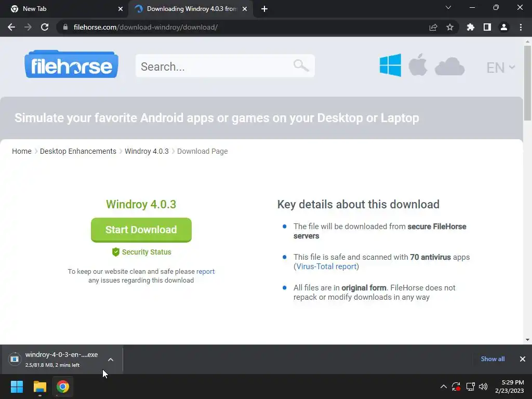Click the address bar URL
The height and width of the screenshot is (399, 532).
coord(145,27)
